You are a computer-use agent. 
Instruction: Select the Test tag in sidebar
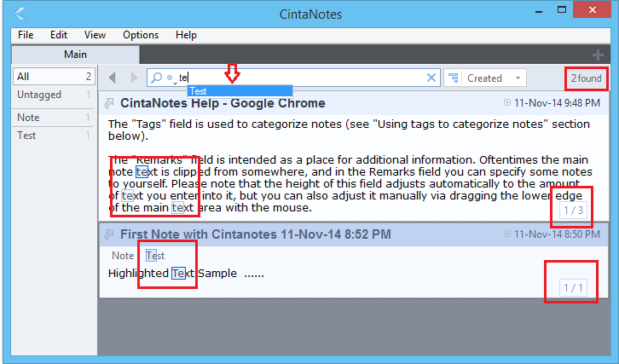coord(54,136)
